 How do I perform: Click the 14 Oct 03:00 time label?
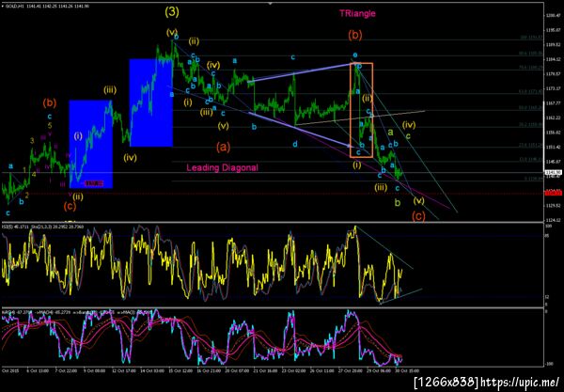(x=151, y=370)
